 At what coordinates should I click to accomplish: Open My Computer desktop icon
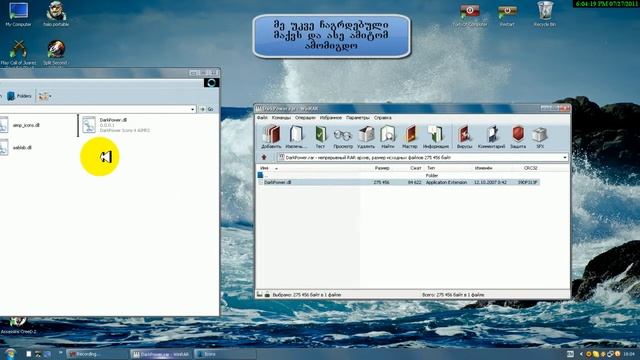(x=18, y=14)
